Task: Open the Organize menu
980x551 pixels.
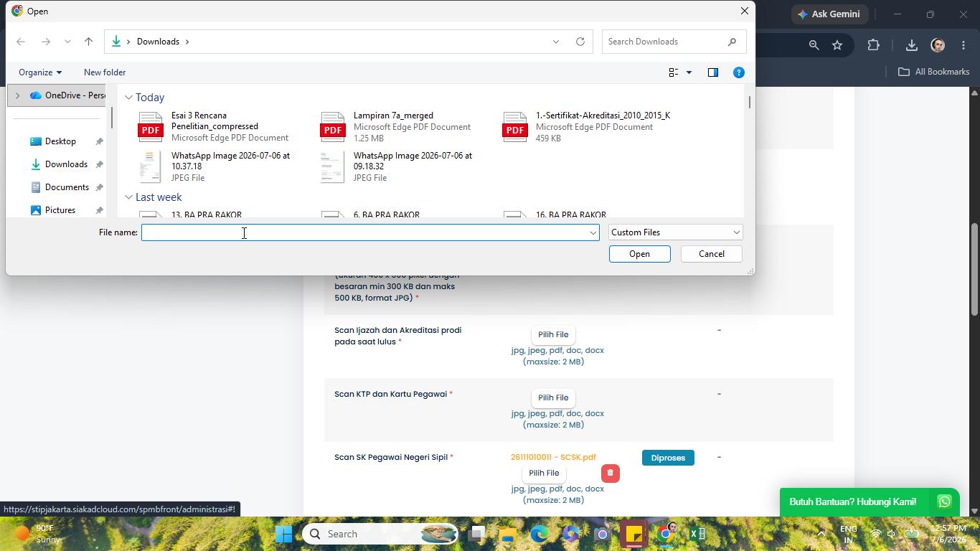Action: (40, 72)
